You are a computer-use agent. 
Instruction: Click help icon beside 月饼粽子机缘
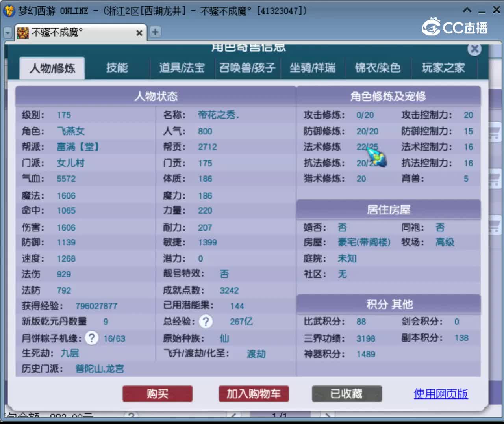tap(91, 338)
